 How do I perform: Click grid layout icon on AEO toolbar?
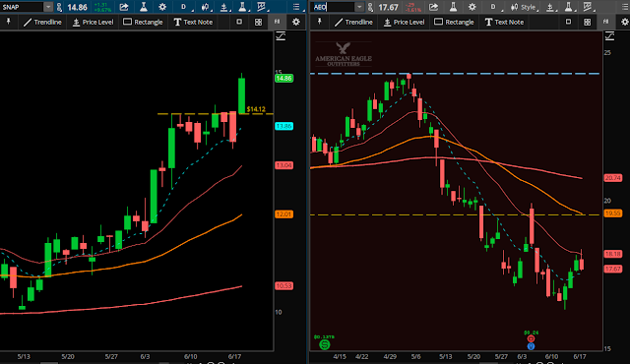(x=587, y=22)
